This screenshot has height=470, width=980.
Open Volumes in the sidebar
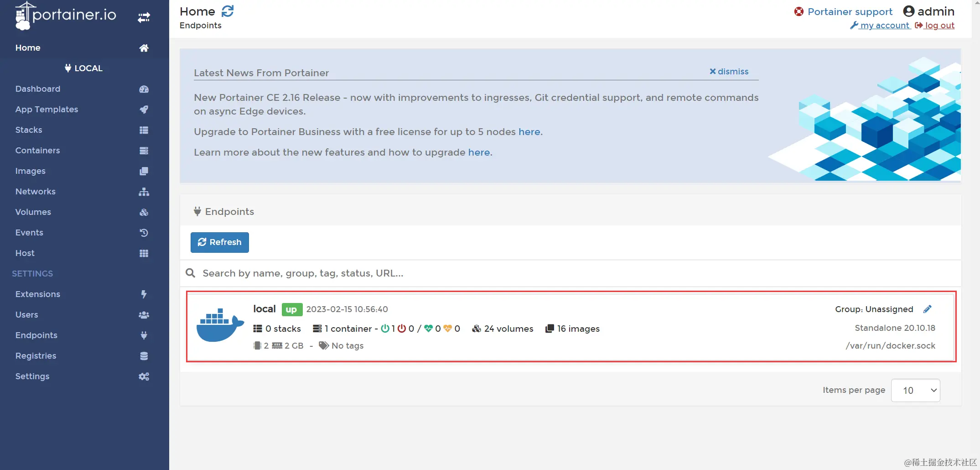[x=33, y=212]
